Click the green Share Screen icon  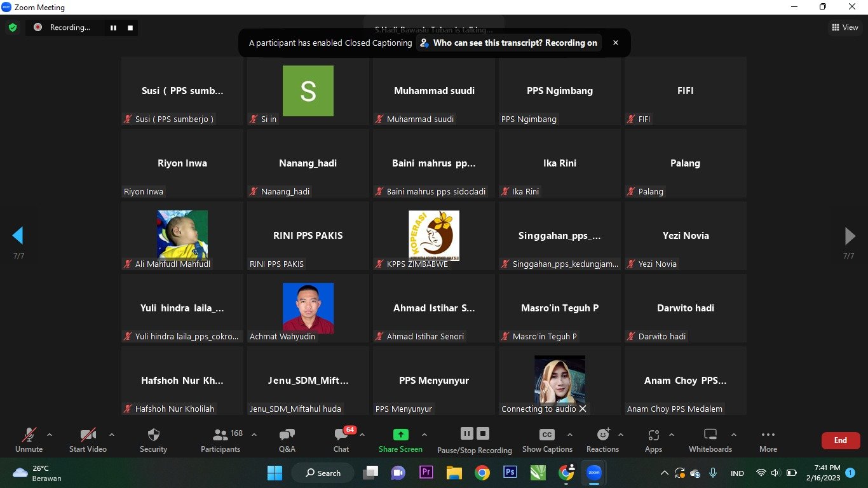(x=400, y=435)
